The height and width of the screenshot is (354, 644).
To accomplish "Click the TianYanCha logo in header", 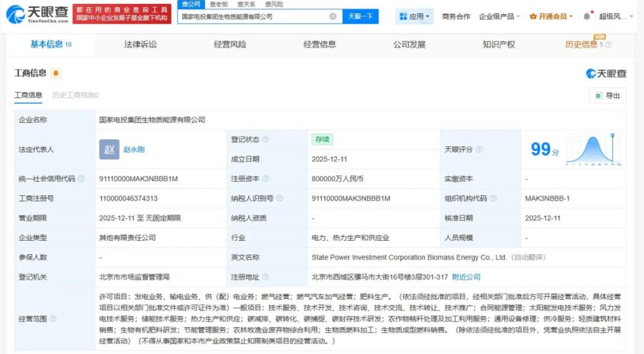I will 38,14.
